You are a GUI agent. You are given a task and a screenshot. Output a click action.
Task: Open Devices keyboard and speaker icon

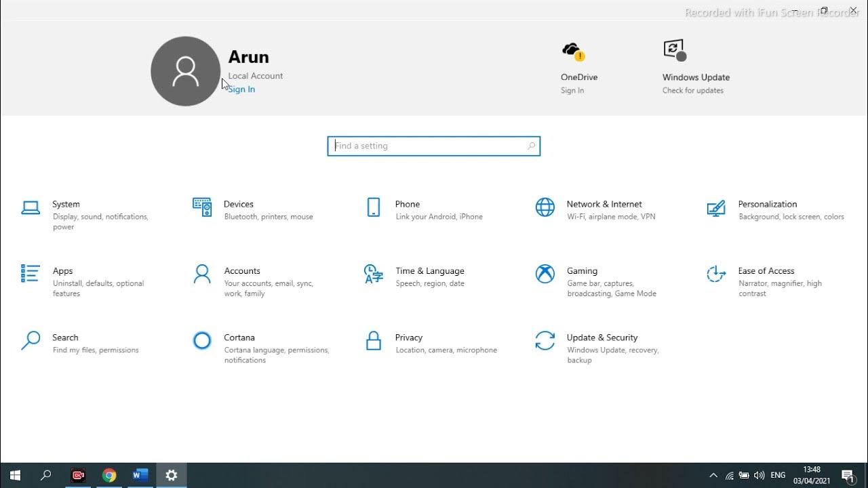point(202,207)
